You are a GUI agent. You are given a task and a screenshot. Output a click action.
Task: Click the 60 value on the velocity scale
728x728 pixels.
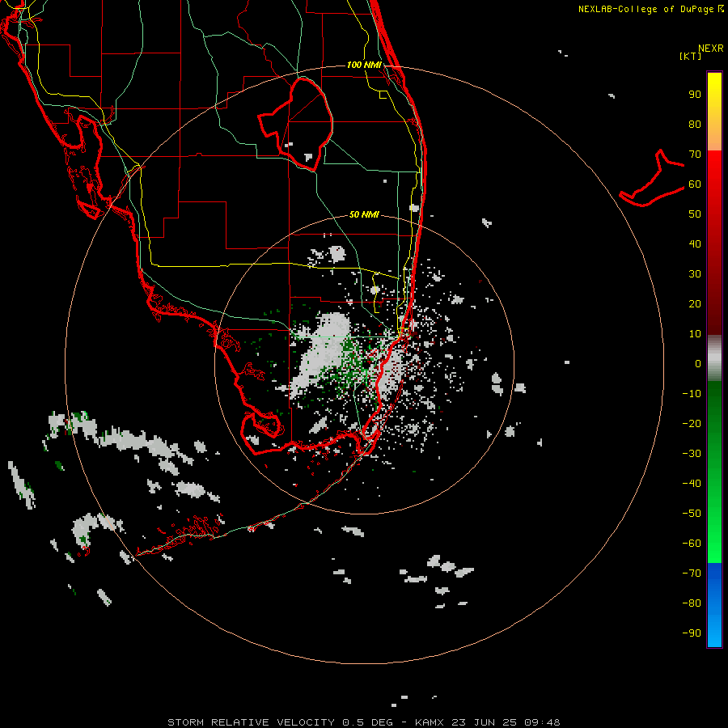(x=695, y=184)
